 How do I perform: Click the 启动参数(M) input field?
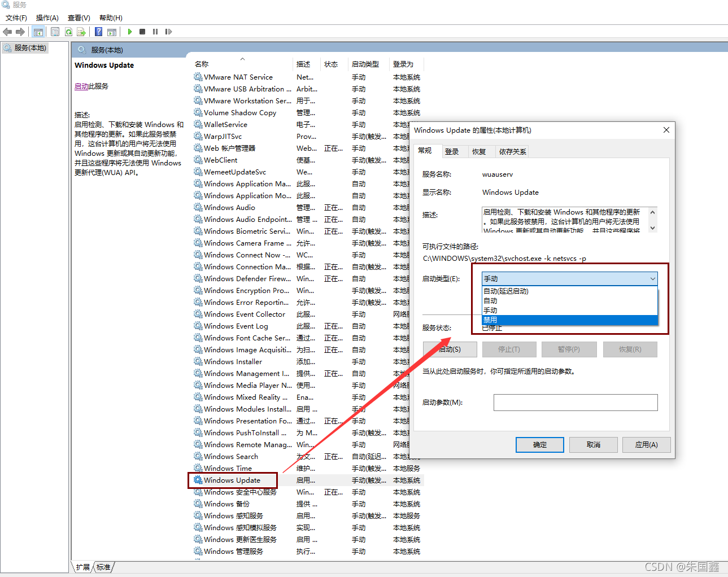(x=576, y=403)
